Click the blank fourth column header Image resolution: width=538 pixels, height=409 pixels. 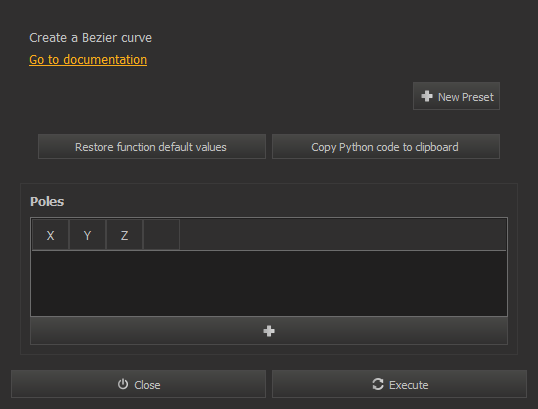pos(162,235)
